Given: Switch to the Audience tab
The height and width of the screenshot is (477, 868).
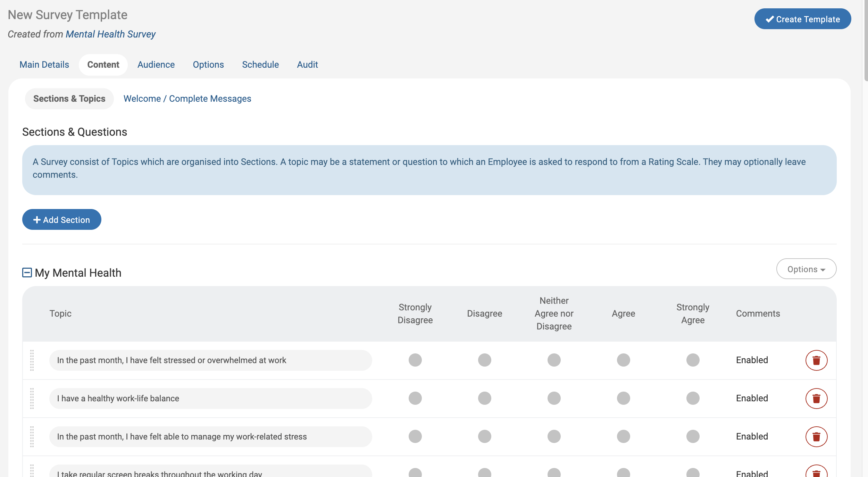Looking at the screenshot, I should pos(156,65).
